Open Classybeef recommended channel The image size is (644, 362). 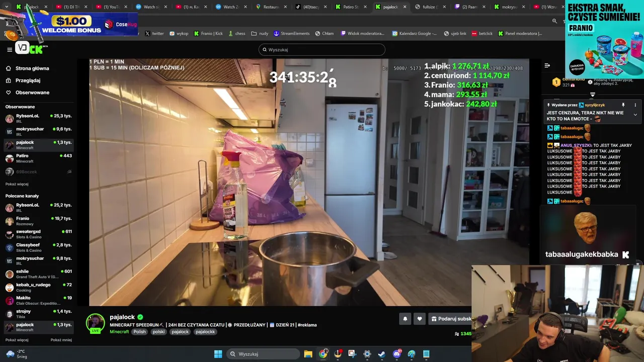38,247
